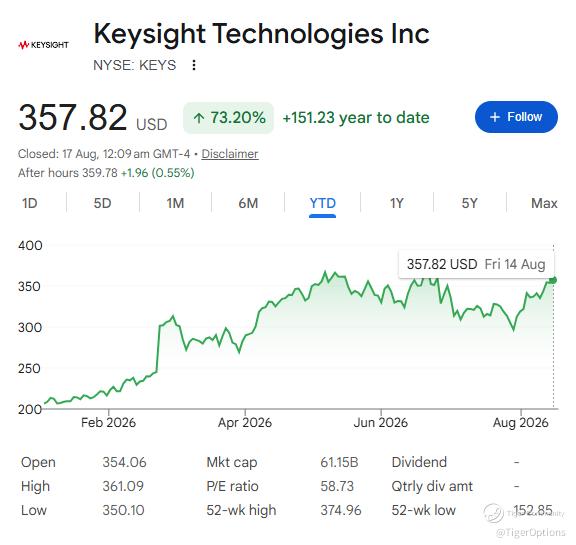Screen dimensions: 576x545
Task: Select the YTD range tab
Action: (323, 203)
